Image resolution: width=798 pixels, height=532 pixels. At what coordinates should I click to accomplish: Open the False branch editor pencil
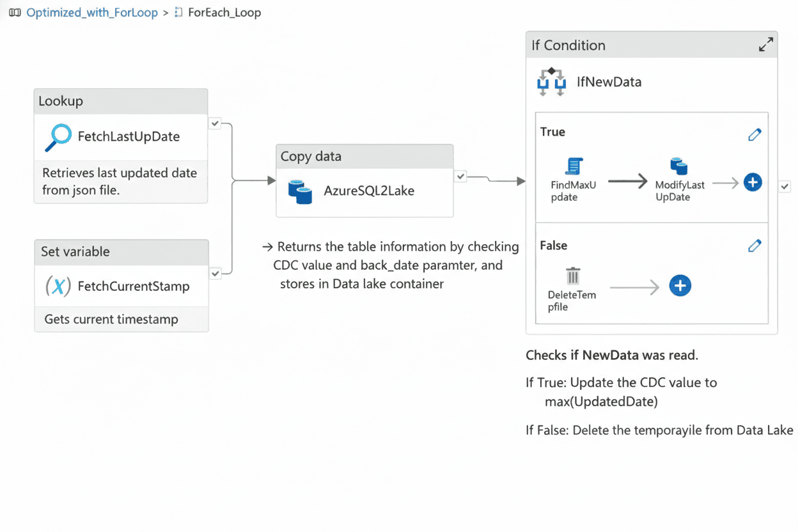(x=755, y=245)
